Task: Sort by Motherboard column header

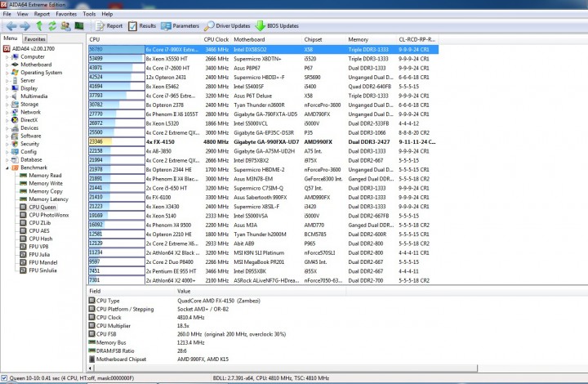Action: pos(266,39)
